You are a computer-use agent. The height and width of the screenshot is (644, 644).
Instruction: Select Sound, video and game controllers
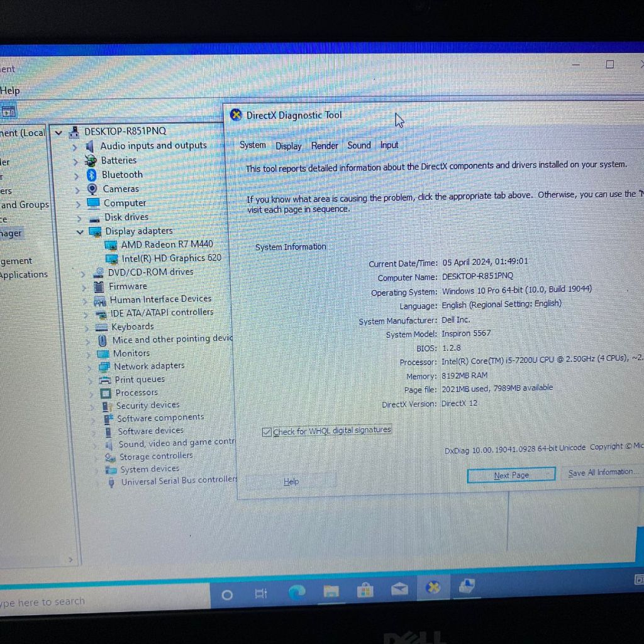[177, 443]
